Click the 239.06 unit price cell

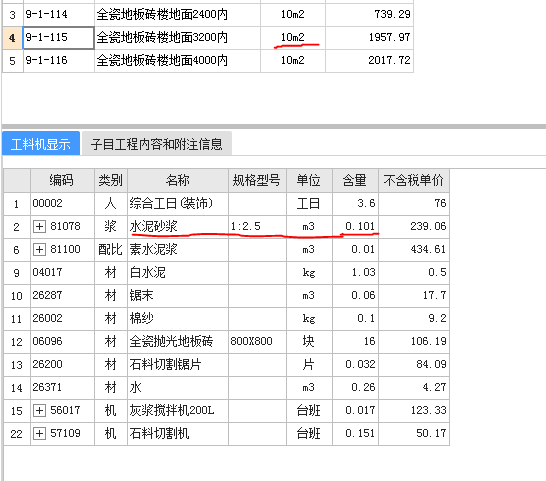[414, 227]
